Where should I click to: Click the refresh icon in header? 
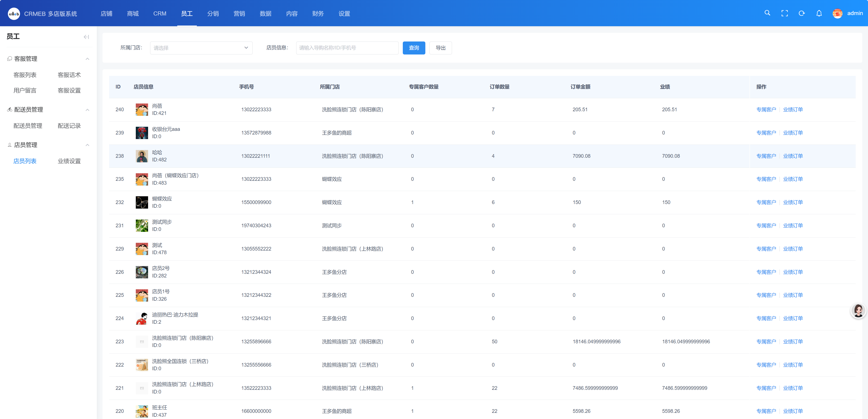[802, 13]
